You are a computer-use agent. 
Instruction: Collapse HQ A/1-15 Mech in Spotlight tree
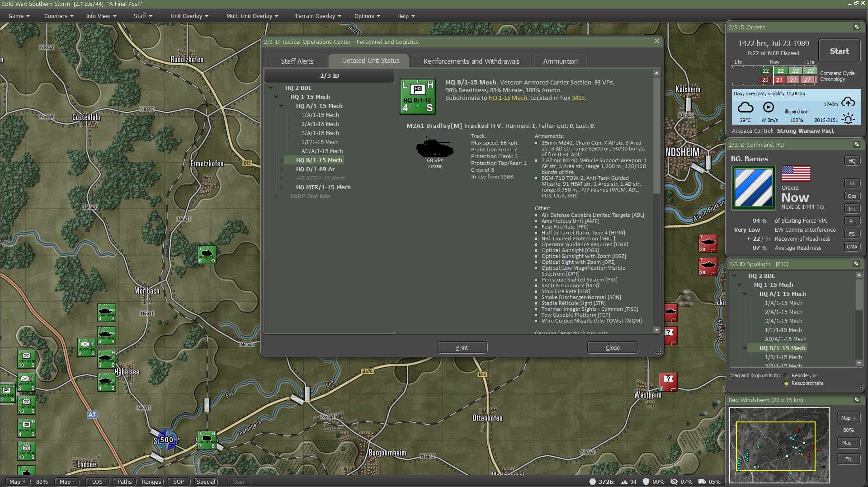click(x=745, y=294)
